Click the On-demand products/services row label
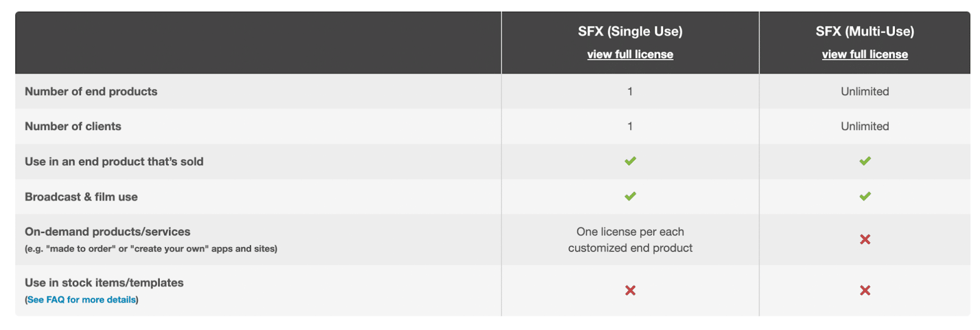This screenshot has height=330, width=980. point(107,232)
